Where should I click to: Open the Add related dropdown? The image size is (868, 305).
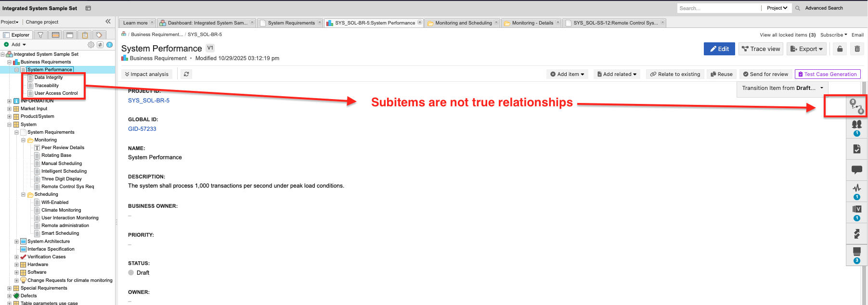tap(617, 74)
